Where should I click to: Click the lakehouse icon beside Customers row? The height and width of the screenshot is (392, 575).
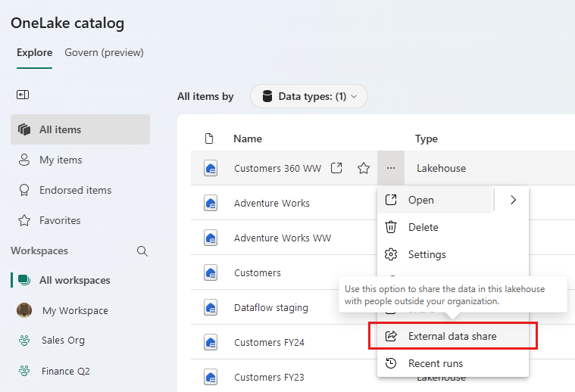pos(211,272)
